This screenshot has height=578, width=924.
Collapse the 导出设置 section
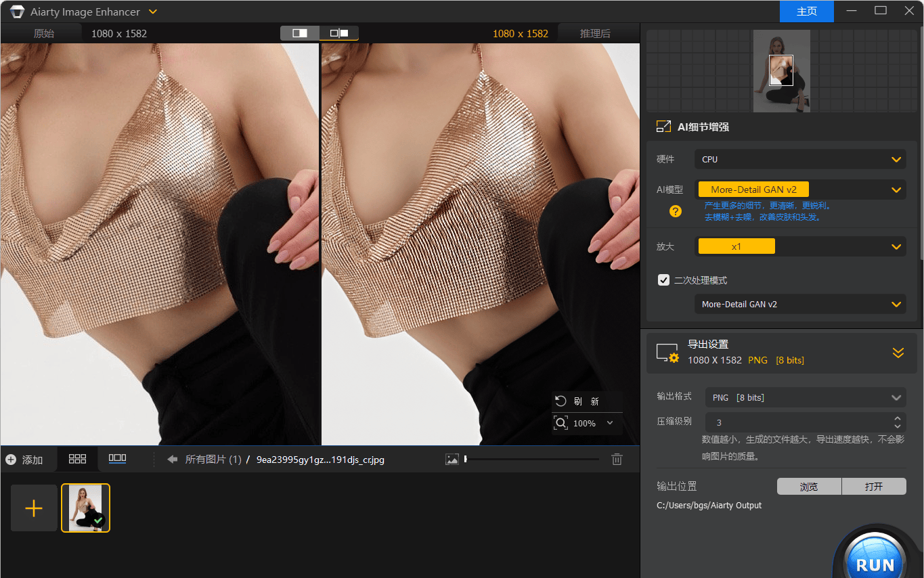pos(898,353)
